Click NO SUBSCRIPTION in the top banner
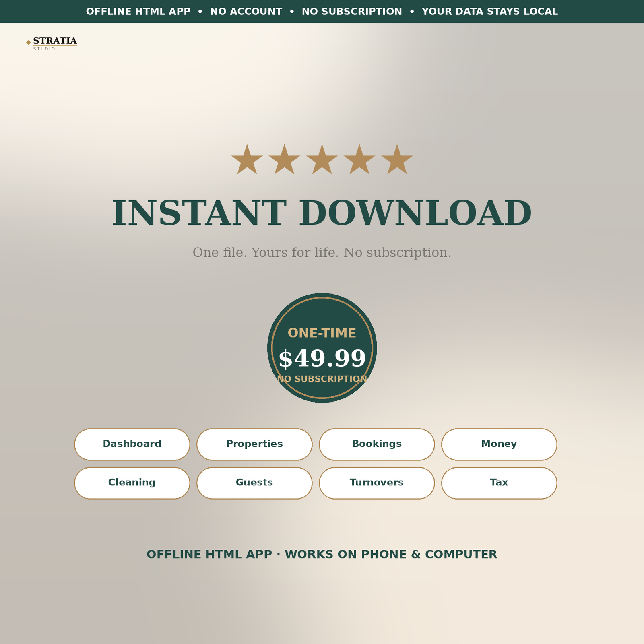The width and height of the screenshot is (644, 644). tap(352, 12)
